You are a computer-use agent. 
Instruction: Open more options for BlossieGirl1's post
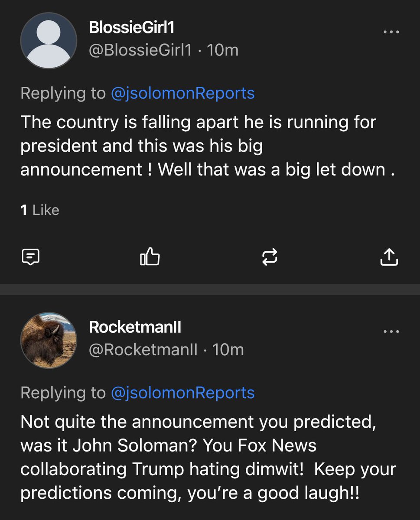(391, 32)
